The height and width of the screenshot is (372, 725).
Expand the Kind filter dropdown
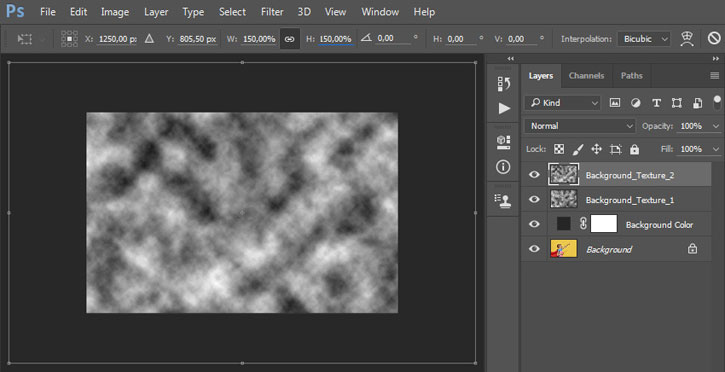(562, 103)
